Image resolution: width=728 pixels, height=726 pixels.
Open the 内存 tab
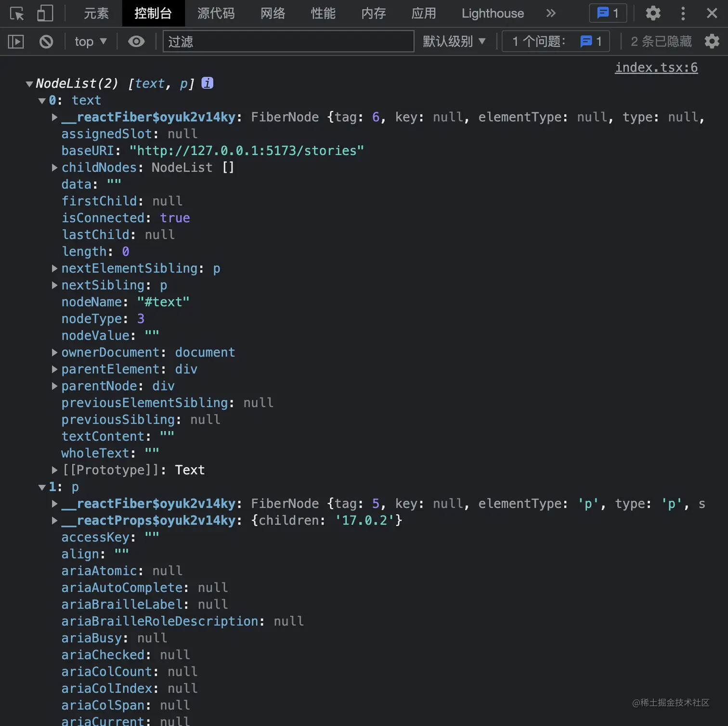click(x=374, y=13)
